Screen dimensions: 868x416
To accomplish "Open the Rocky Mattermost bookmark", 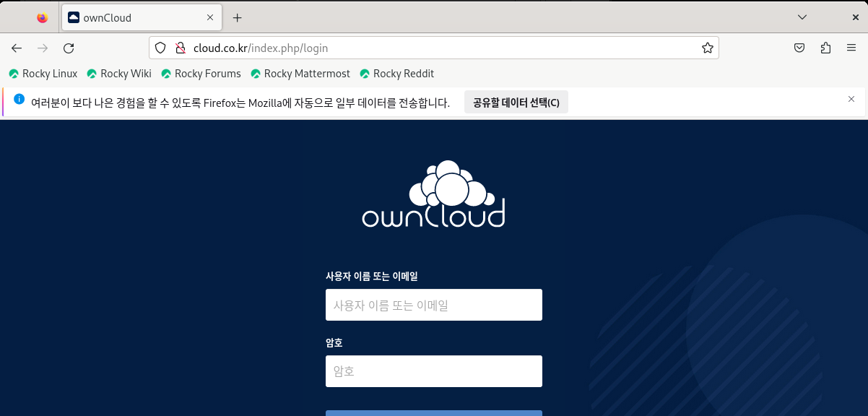I will (300, 74).
